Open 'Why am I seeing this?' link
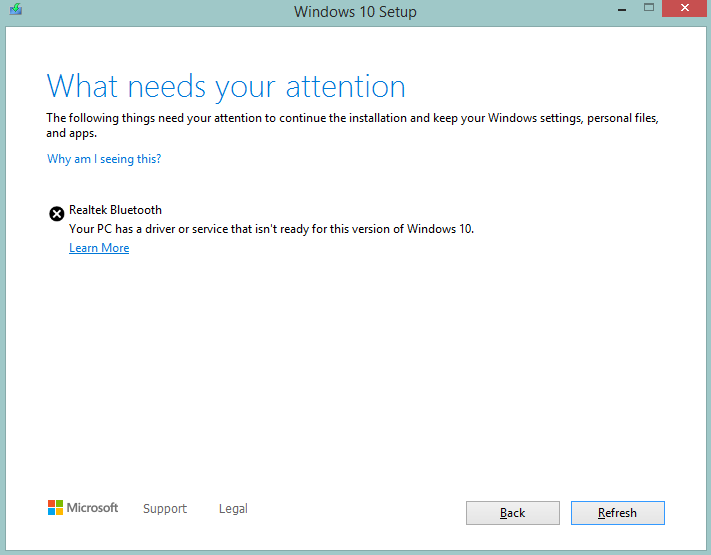This screenshot has height=555, width=711. tap(104, 159)
